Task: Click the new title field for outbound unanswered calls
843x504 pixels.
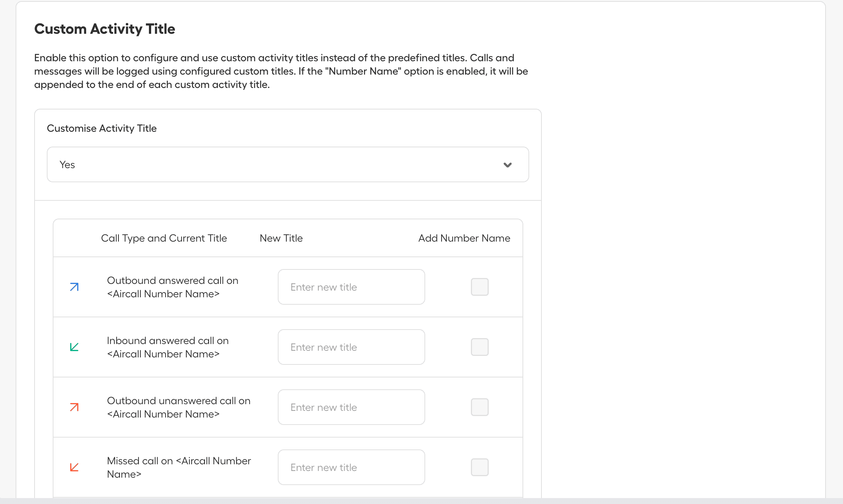Action: click(x=351, y=407)
